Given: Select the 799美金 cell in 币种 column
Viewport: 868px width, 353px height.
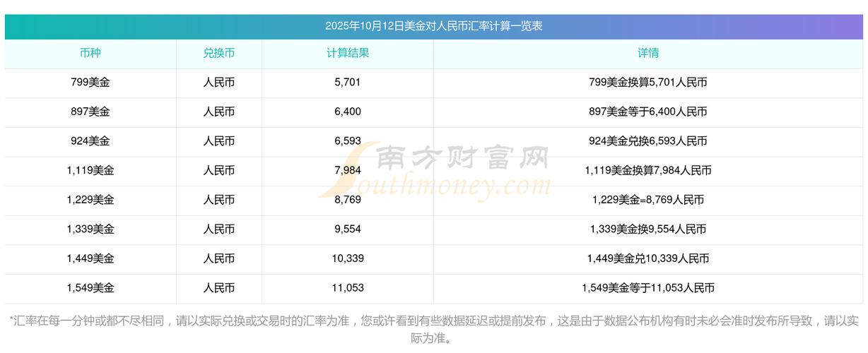Looking at the screenshot, I should (90, 82).
